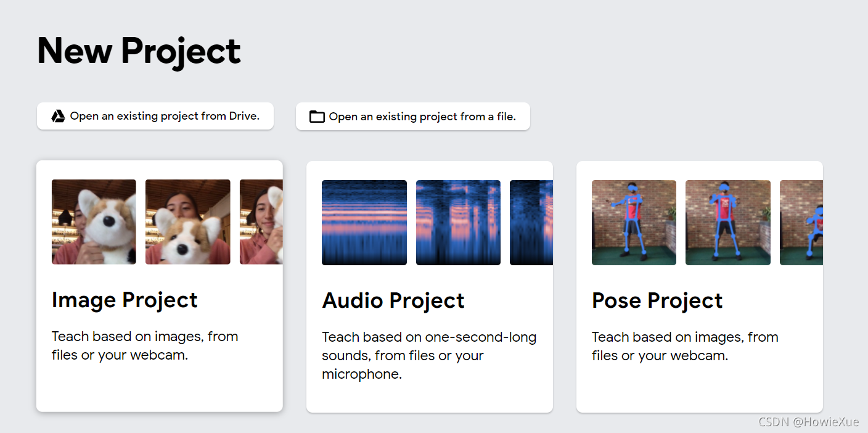This screenshot has height=433, width=868.
Task: Click the Google Drive icon
Action: click(x=58, y=116)
